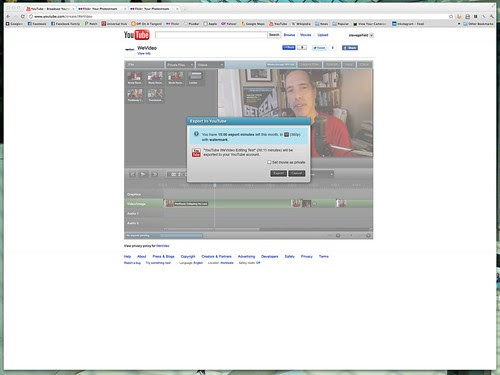The height and width of the screenshot is (375, 500).
Task: Open the Terms footer link
Action: coord(324,256)
